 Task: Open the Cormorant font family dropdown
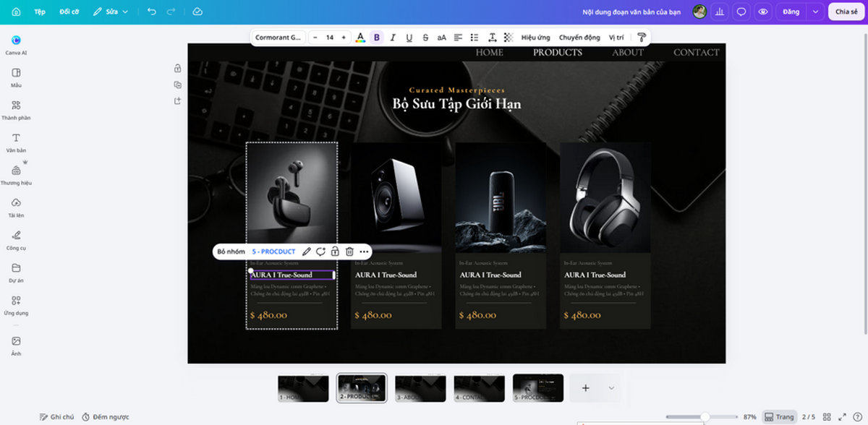click(278, 38)
